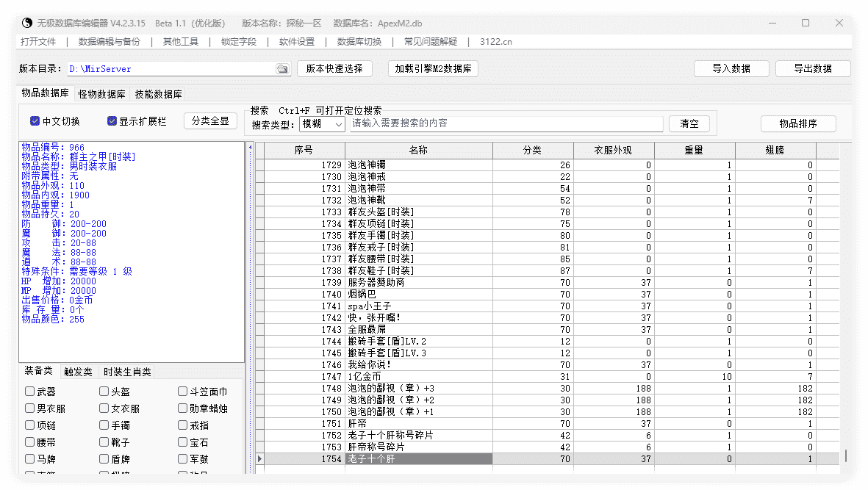The width and height of the screenshot is (868, 490).
Task: Click the 导入数据 button
Action: (731, 68)
